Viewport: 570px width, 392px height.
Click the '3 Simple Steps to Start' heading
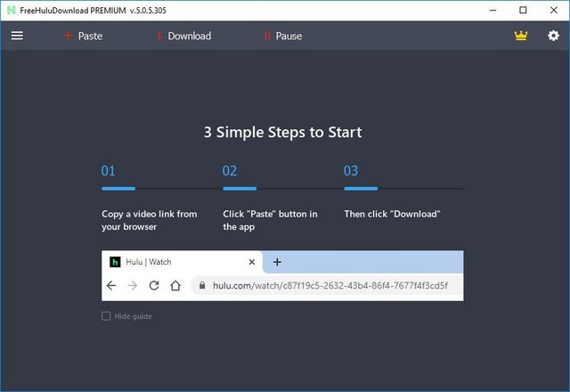(282, 133)
